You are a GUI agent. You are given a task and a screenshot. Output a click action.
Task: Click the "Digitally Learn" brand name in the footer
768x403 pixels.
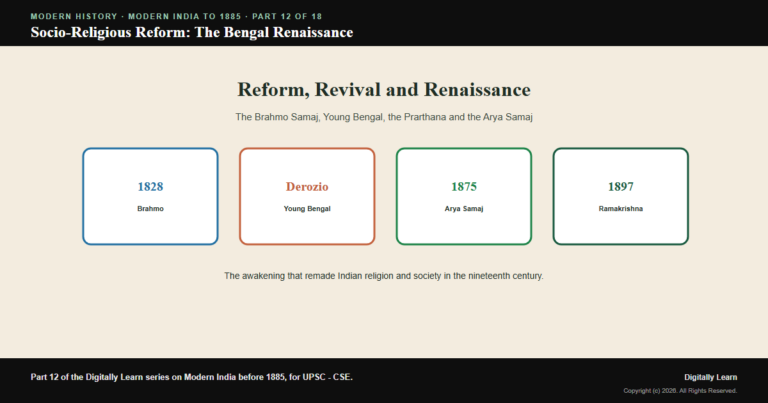(710, 377)
